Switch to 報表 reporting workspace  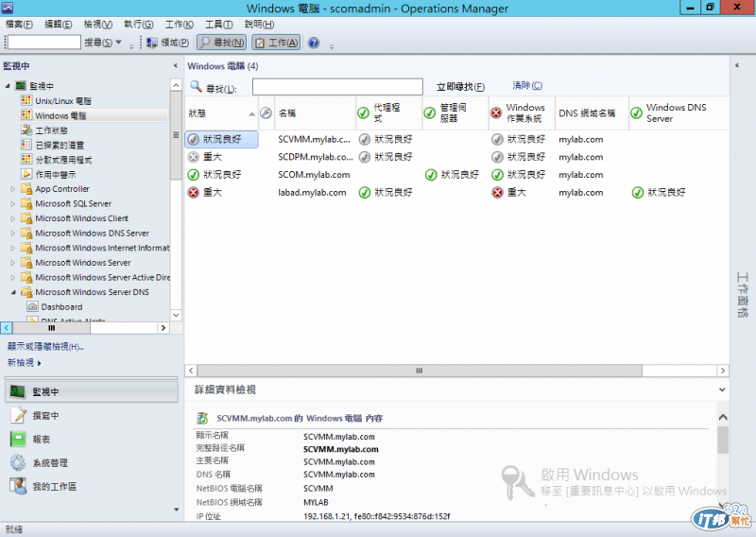click(91, 439)
